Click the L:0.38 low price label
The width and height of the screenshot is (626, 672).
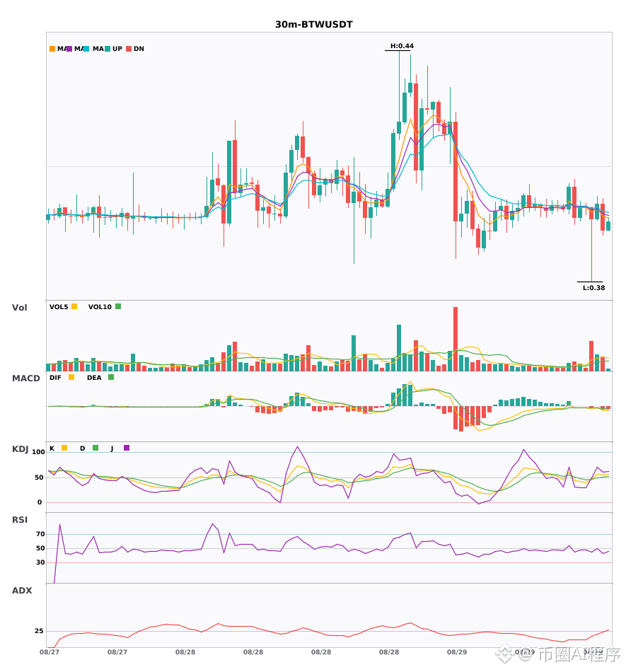pyautogui.click(x=593, y=288)
